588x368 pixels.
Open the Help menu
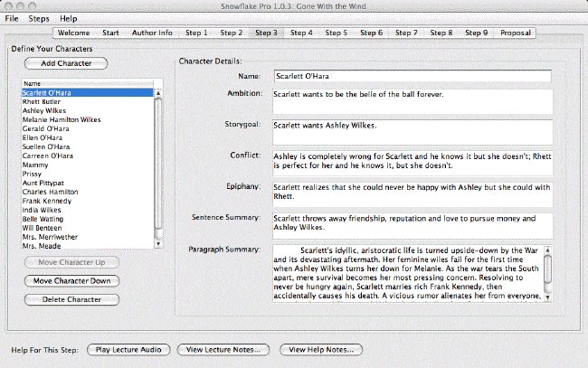pyautogui.click(x=68, y=18)
